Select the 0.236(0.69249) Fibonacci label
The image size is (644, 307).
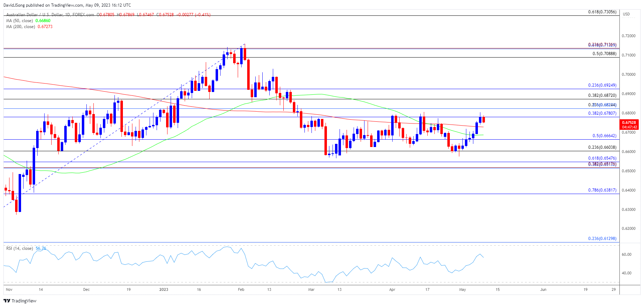(602, 85)
